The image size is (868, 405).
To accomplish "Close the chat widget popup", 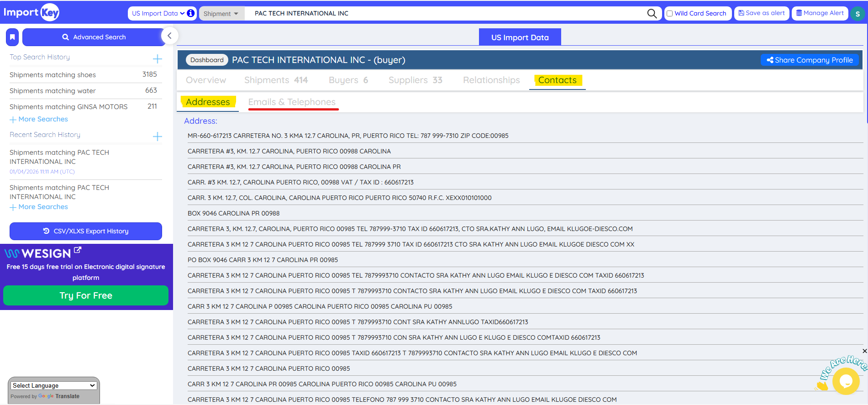I will coord(864,351).
